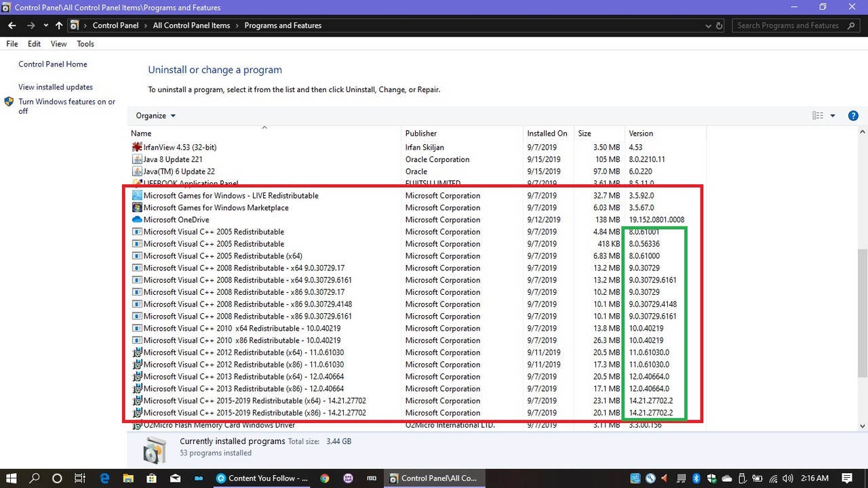Expand the address bar previous locations dropdown

point(709,26)
